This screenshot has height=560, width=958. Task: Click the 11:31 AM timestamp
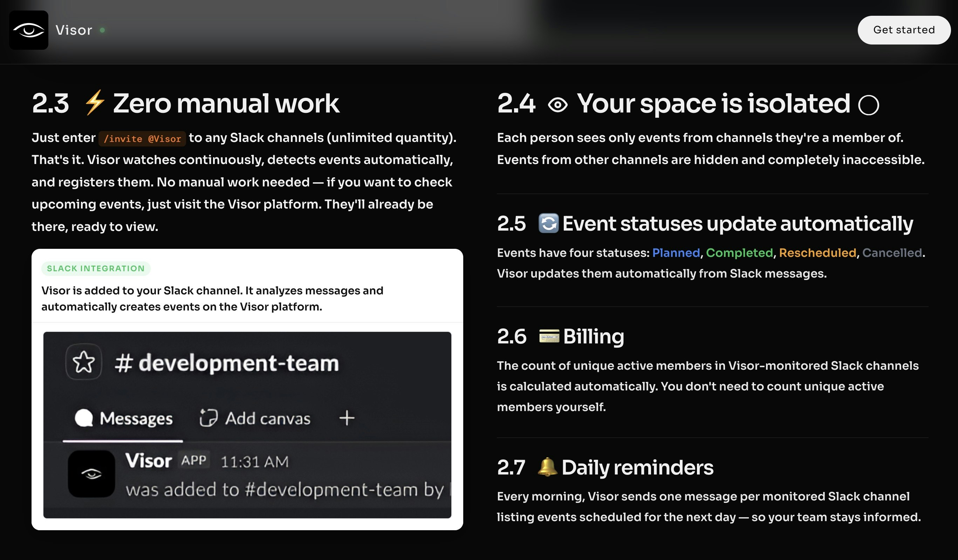[x=255, y=462]
